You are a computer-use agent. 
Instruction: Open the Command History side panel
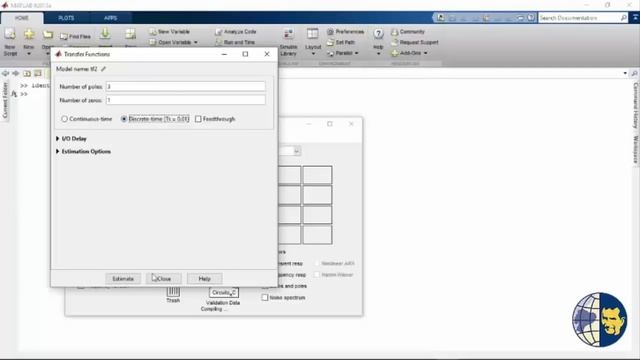636,105
